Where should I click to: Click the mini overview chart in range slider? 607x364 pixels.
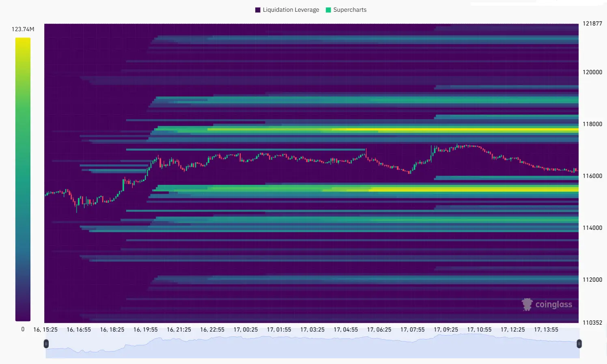click(312, 349)
